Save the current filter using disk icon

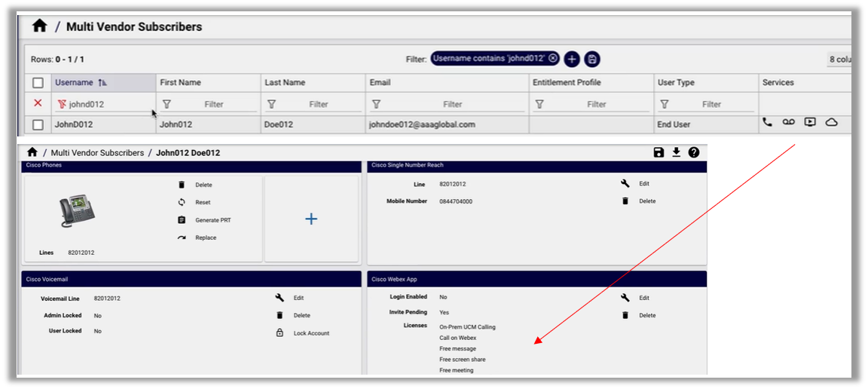[592, 59]
